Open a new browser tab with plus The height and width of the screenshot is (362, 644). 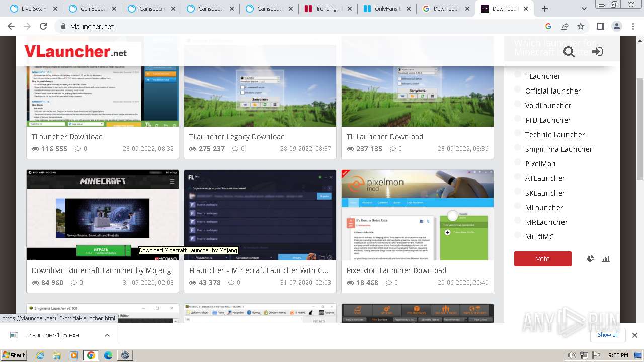(545, 9)
